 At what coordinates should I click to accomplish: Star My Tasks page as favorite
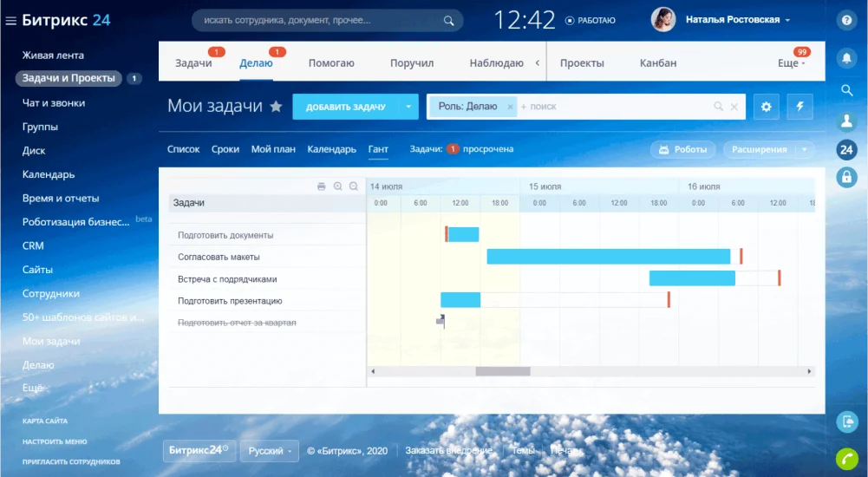pyautogui.click(x=276, y=107)
